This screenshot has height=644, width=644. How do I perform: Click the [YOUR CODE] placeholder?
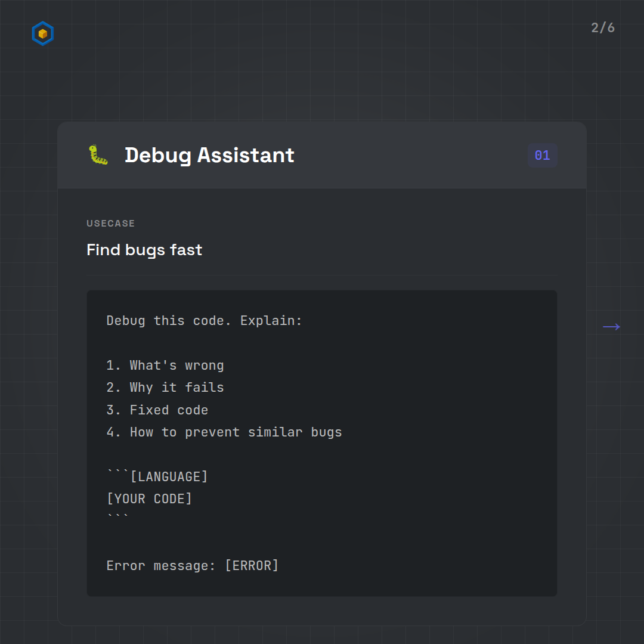click(x=149, y=499)
